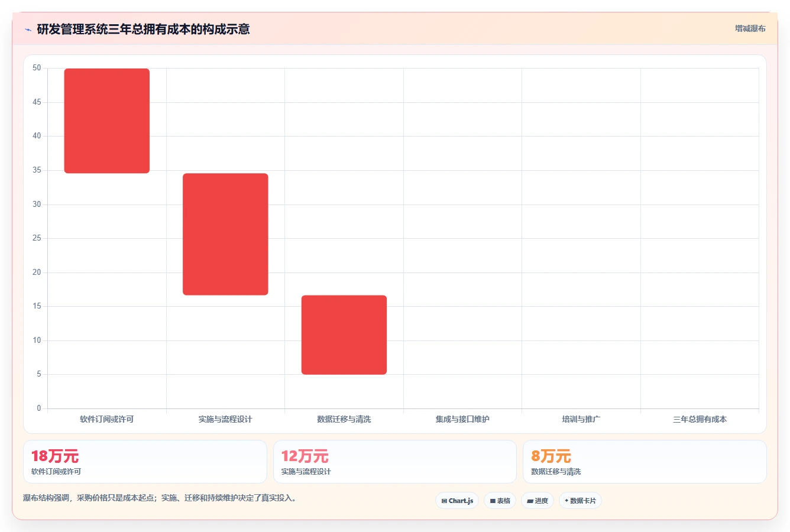
Task: Click the y-axis value 15
Action: pos(37,306)
